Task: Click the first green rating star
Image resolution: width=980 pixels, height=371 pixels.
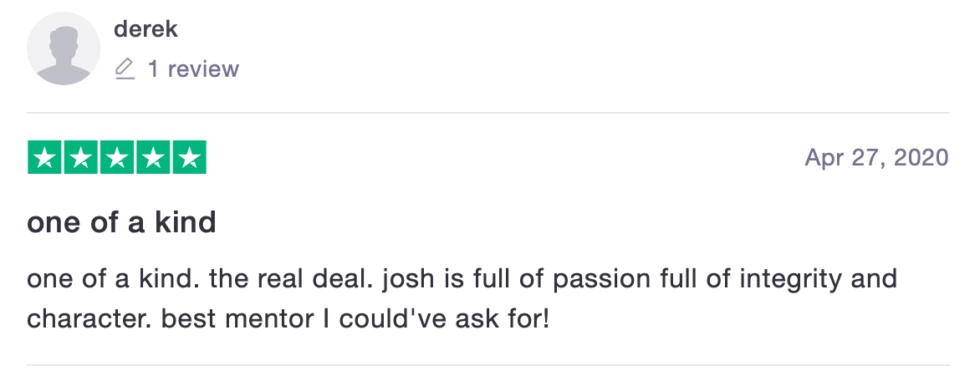Action: 45,158
